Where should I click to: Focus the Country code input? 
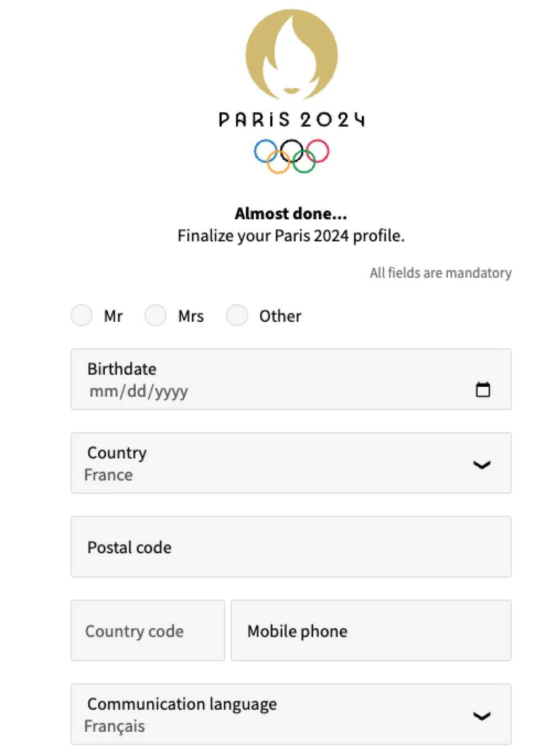(147, 630)
